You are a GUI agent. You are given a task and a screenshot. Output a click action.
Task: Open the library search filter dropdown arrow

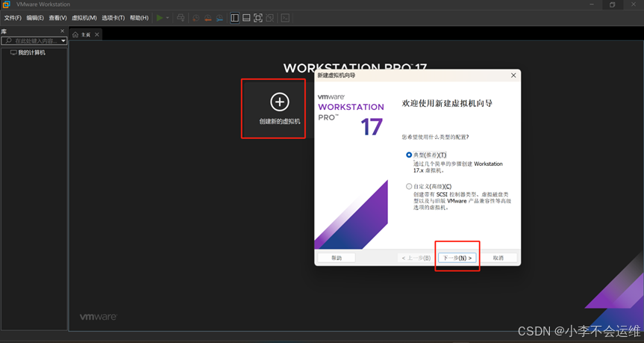point(63,40)
